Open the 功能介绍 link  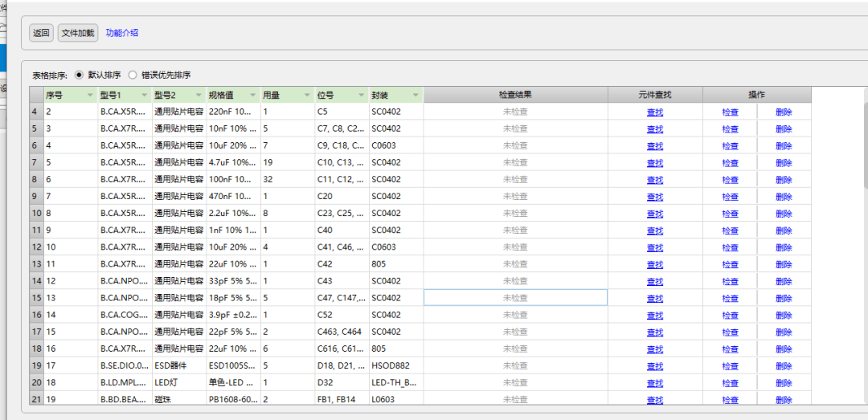click(122, 33)
